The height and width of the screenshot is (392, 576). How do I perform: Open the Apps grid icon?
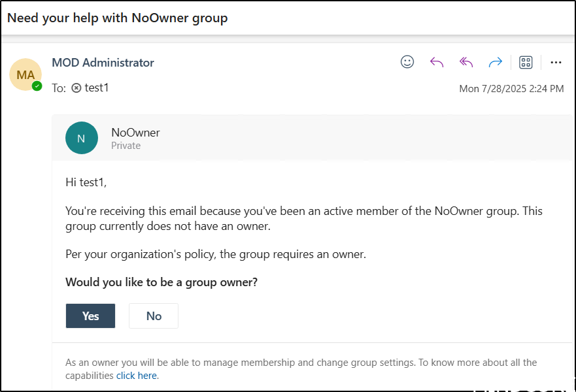pos(526,62)
